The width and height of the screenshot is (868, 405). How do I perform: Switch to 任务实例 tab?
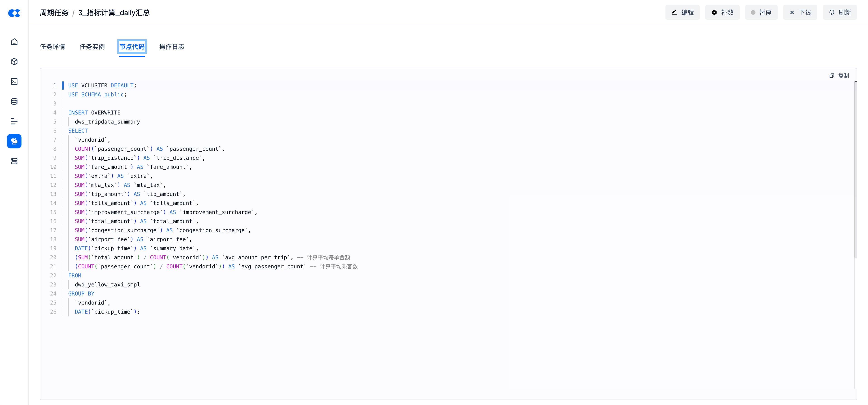pos(92,47)
